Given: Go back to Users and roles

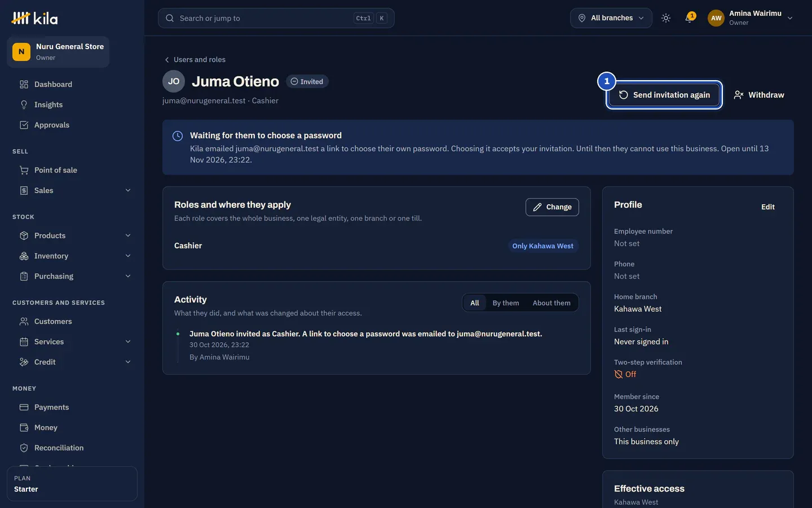Looking at the screenshot, I should click(x=195, y=59).
